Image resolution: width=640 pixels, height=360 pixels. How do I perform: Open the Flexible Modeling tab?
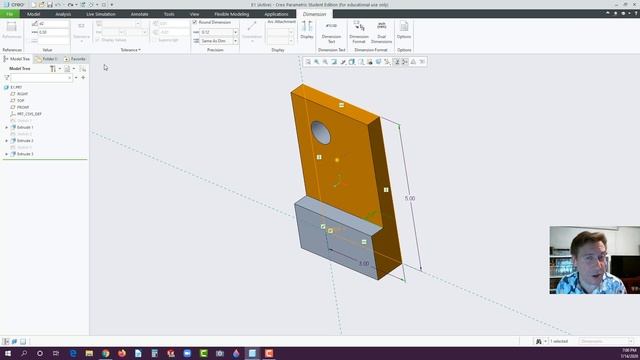[231, 14]
